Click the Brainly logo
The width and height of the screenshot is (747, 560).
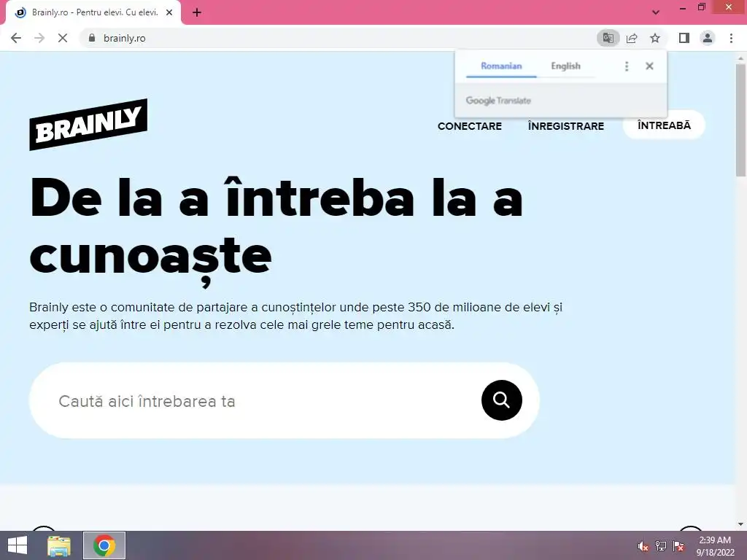88,125
